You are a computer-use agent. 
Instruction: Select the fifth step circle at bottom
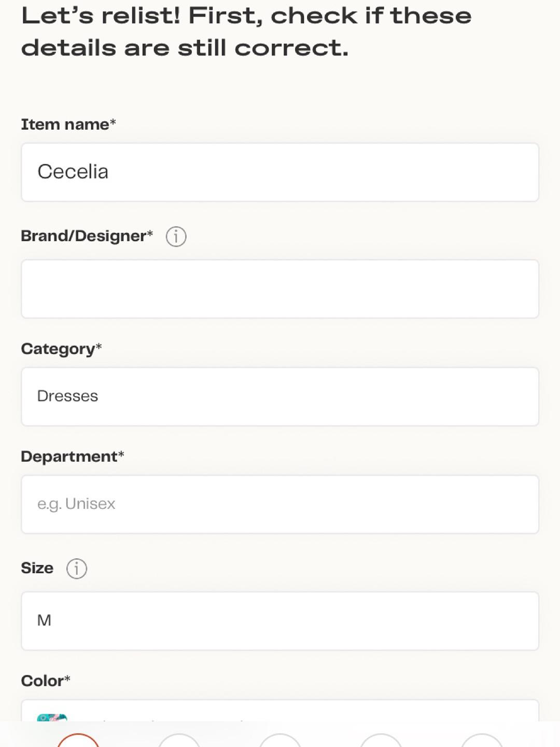[x=482, y=740]
